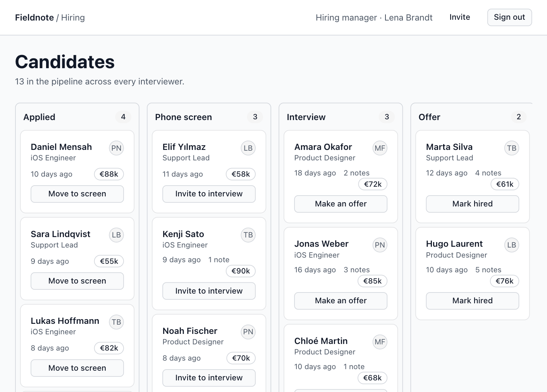Click the LB avatar on Hugo Laurent's card
547x392 pixels.
tap(511, 245)
